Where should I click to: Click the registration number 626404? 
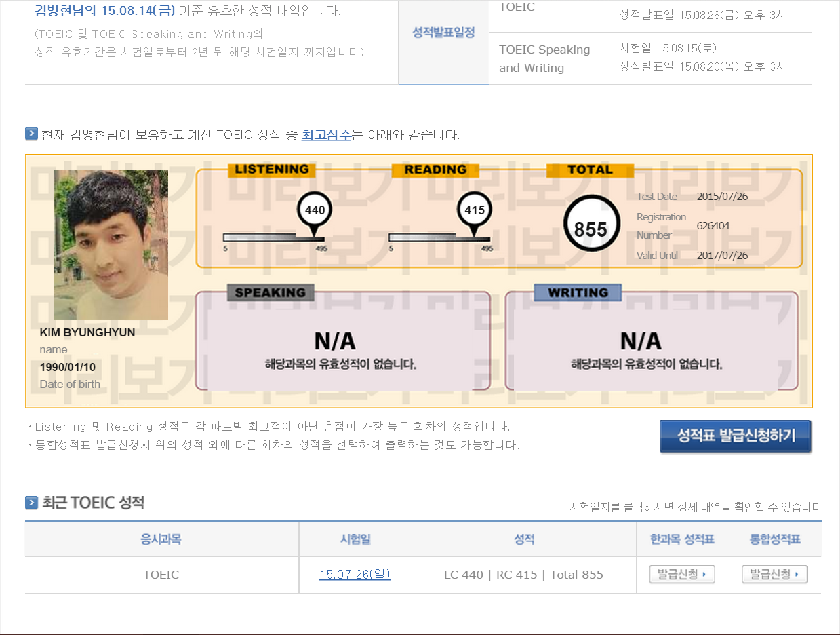point(713,226)
